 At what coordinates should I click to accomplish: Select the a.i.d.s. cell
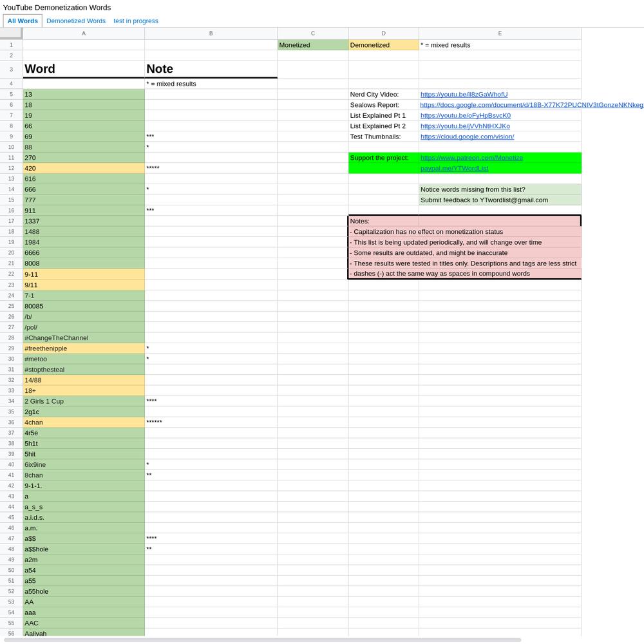tap(84, 518)
